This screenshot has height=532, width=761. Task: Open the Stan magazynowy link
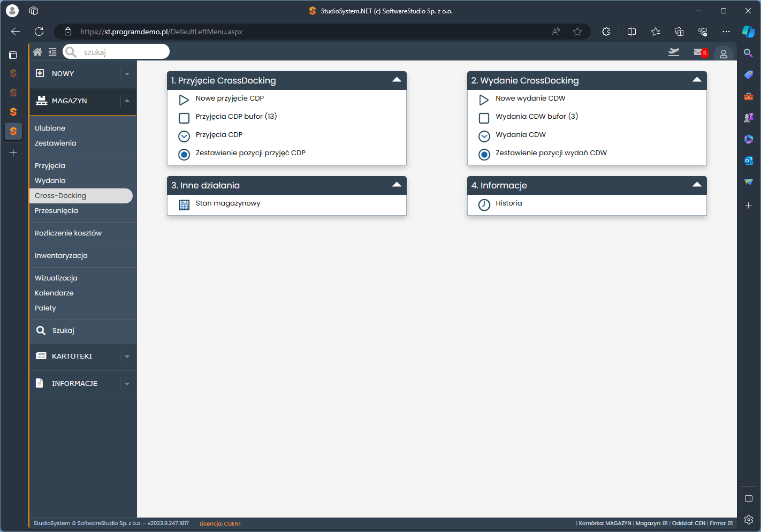click(228, 203)
